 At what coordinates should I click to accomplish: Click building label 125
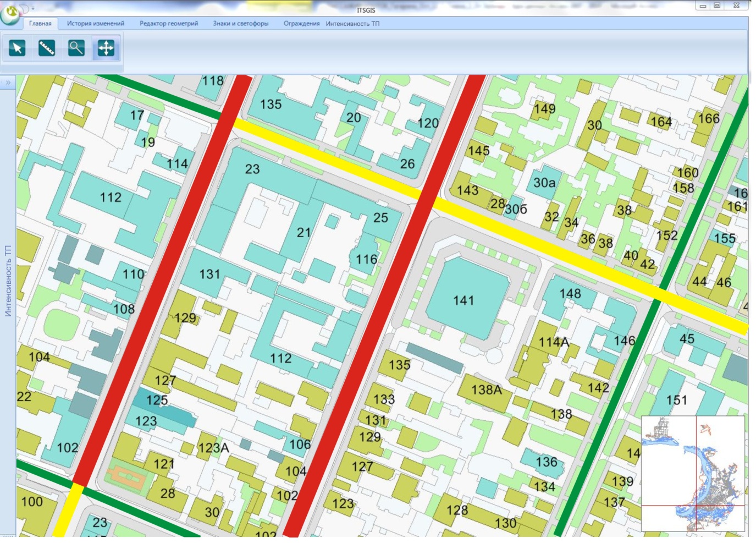(x=157, y=400)
